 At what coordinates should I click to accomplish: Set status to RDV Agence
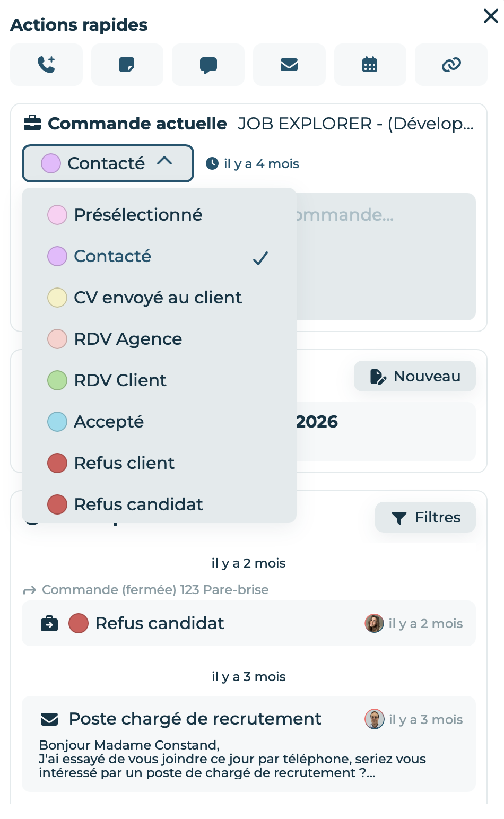[159, 339]
